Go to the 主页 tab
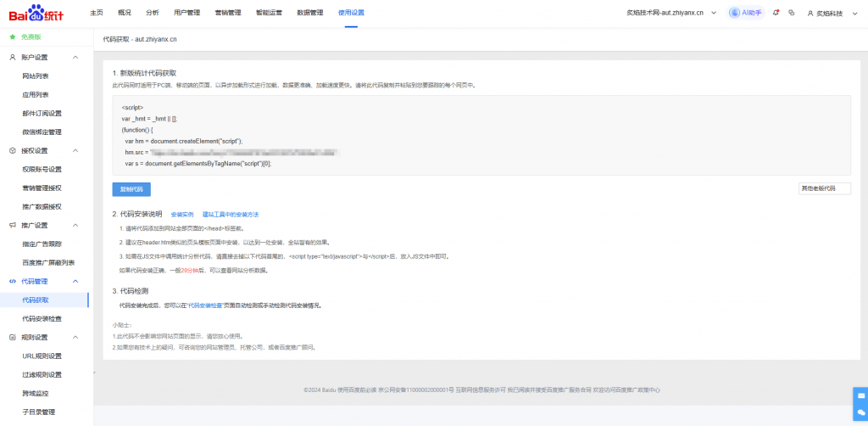 [x=97, y=13]
